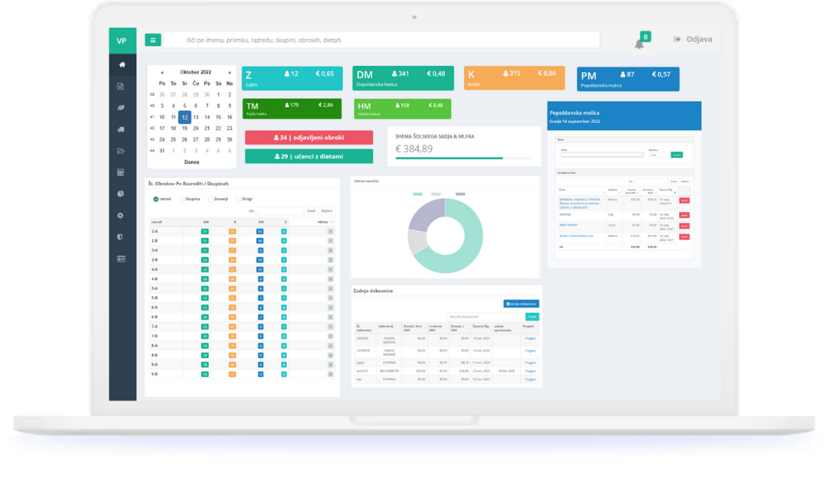This screenshot has height=504, width=828.
Task: Select the 'Zunanji' radio option
Action: point(211,199)
